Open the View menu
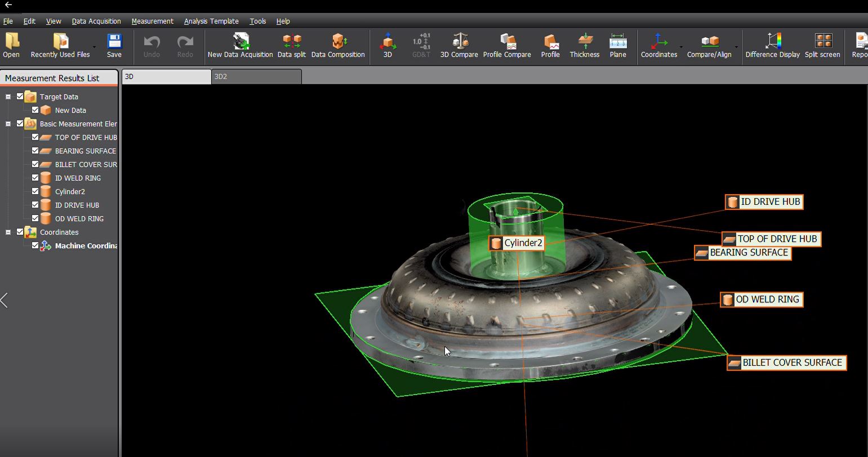Image resolution: width=868 pixels, height=457 pixels. pyautogui.click(x=54, y=21)
